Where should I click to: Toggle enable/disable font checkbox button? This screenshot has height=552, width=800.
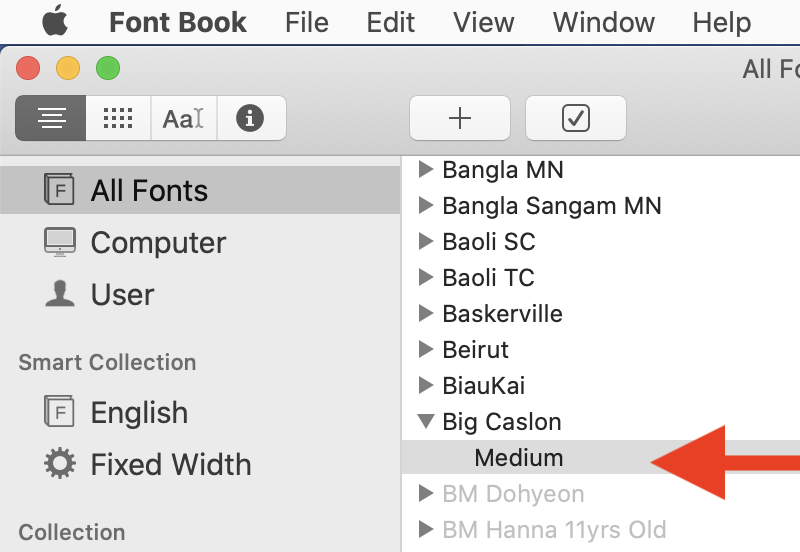[576, 118]
